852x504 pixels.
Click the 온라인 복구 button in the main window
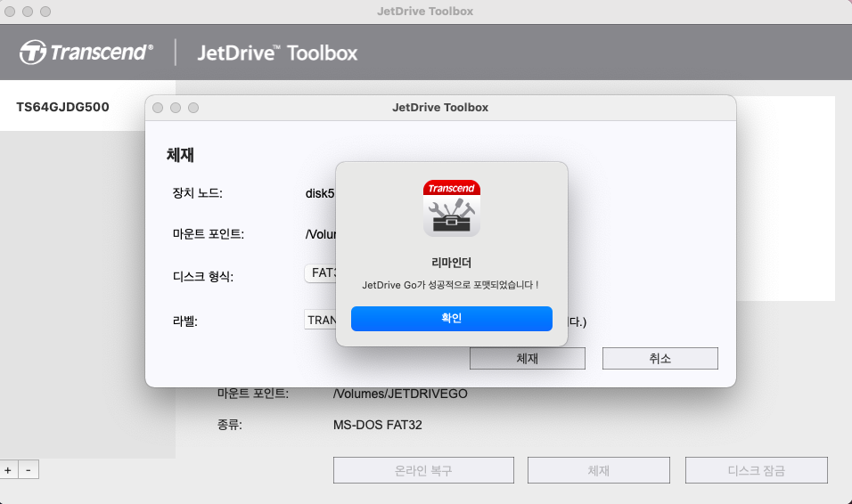tap(423, 470)
